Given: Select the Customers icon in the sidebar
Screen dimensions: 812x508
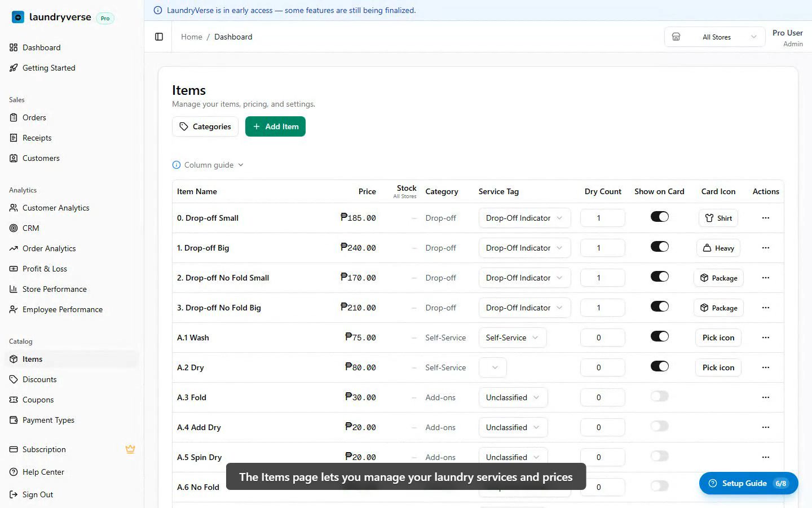Looking at the screenshot, I should click(x=13, y=158).
